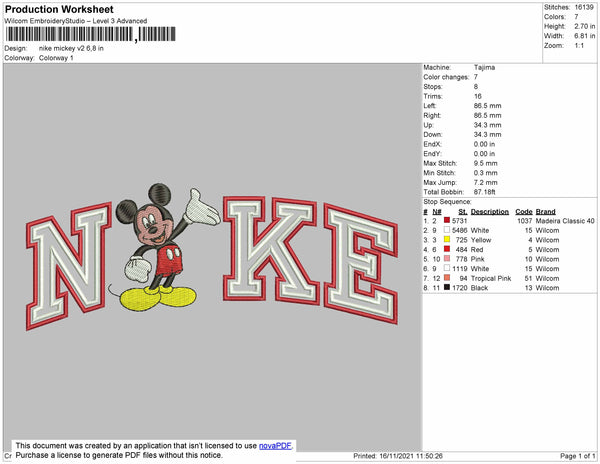The image size is (600, 464).
Task: Select height value '2.70 in'
Action: (584, 26)
